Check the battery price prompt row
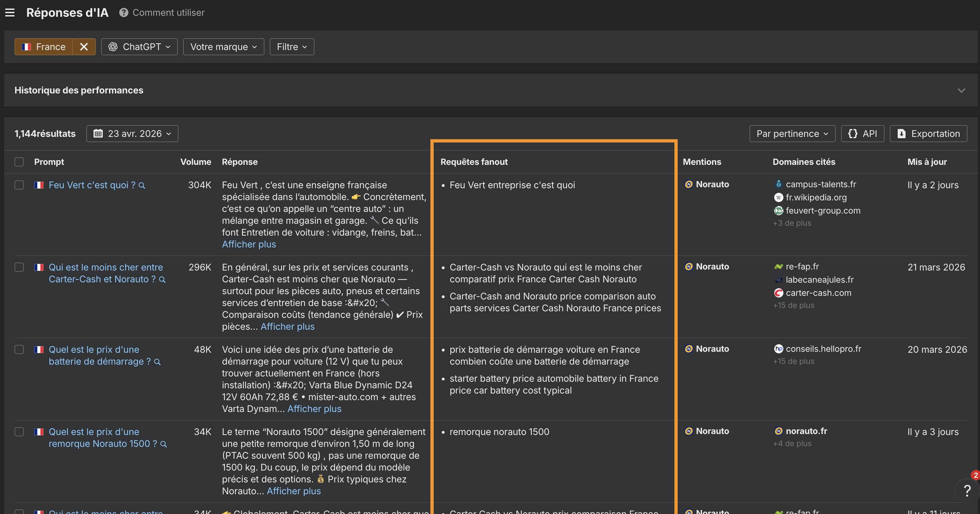Screen dimensions: 980x514 tap(19, 349)
